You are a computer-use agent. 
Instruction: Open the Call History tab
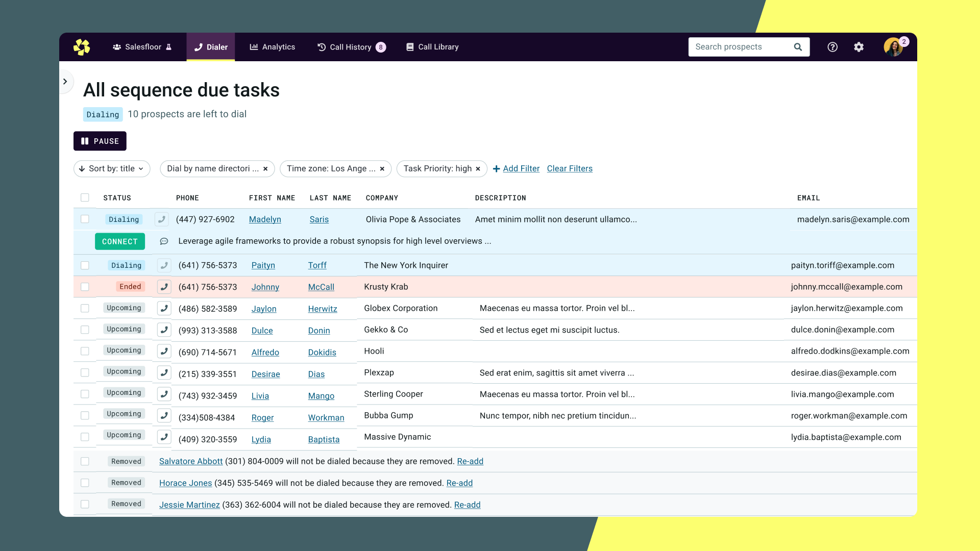351,47
